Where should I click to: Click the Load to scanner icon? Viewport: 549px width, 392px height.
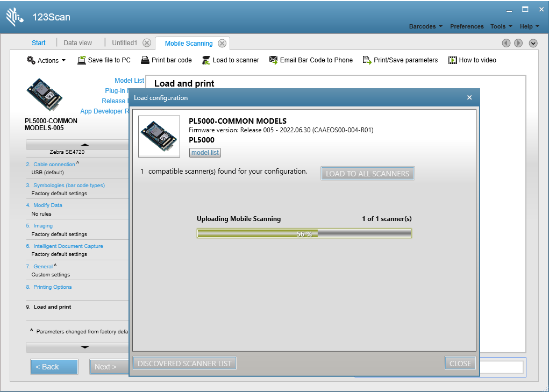click(206, 60)
